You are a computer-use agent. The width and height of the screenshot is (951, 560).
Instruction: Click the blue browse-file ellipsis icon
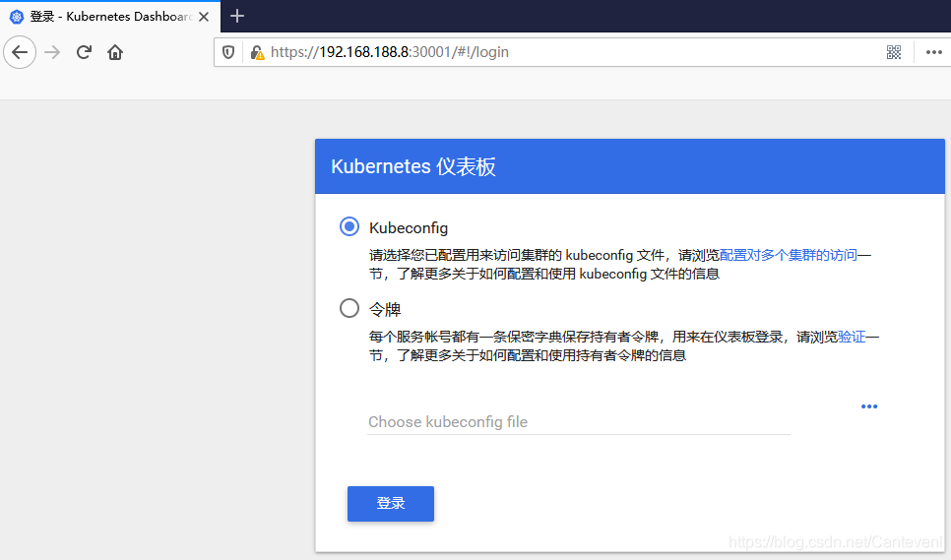(868, 406)
